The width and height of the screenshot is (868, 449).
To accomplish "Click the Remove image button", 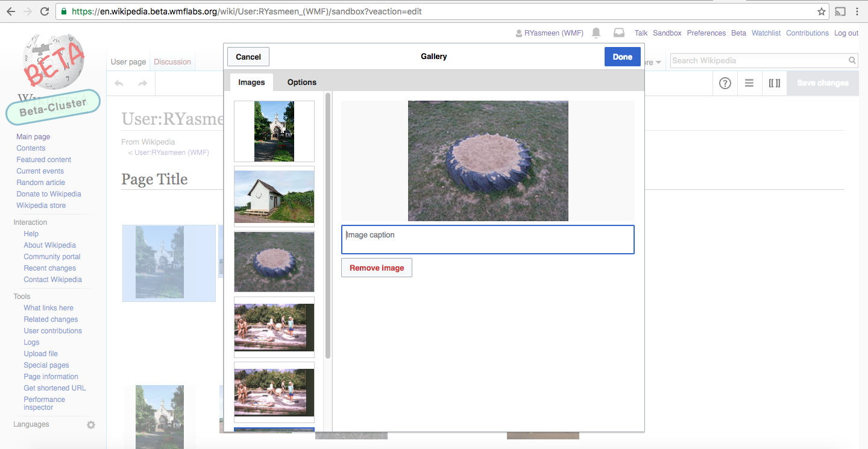I will (377, 268).
